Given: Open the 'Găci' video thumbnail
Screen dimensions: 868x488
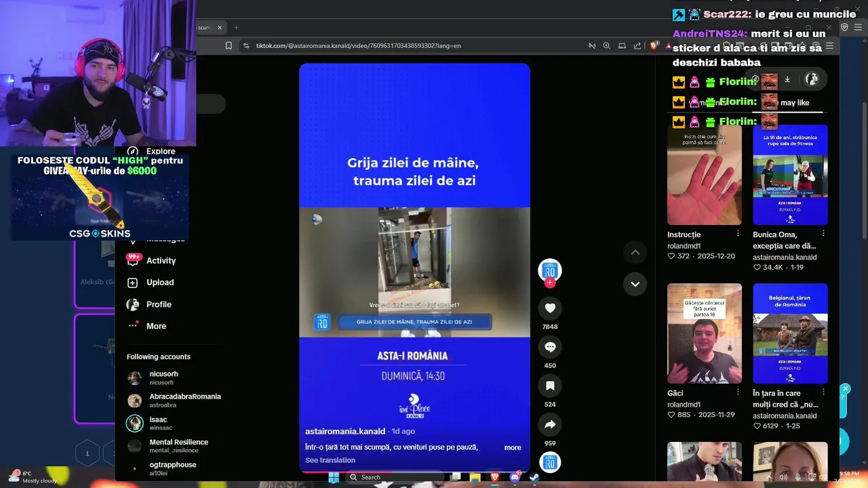Looking at the screenshot, I should click(x=705, y=333).
